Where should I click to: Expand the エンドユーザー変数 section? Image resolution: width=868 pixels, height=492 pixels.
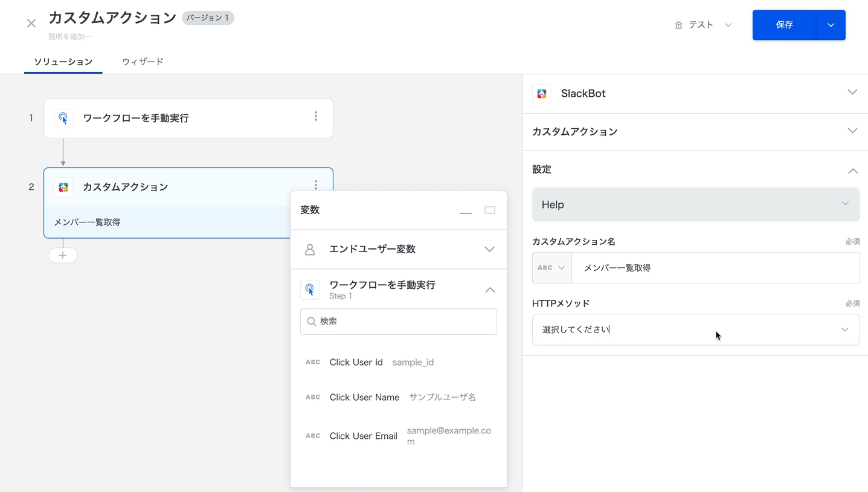[489, 249]
